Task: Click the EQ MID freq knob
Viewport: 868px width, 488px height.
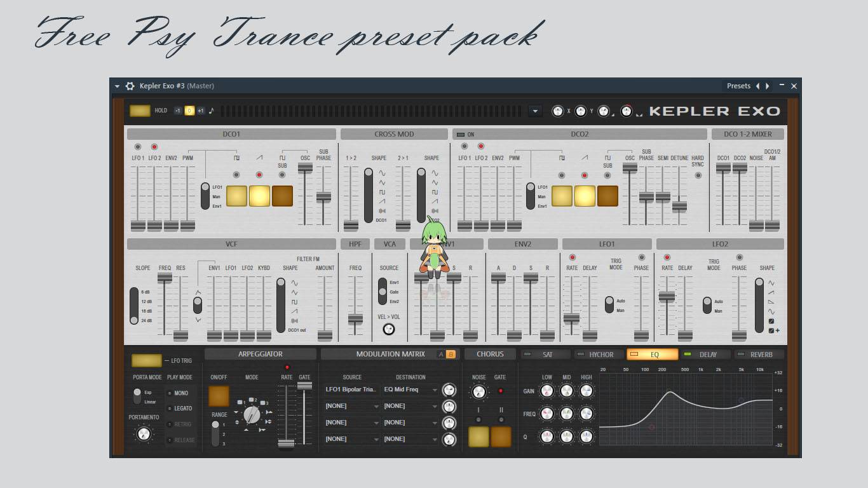Action: tap(566, 414)
